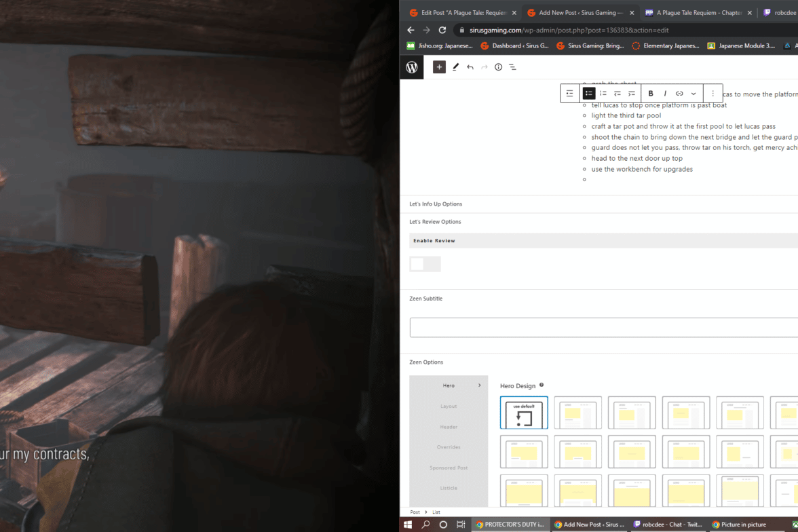The width and height of the screenshot is (798, 532).
Task: Click the WordPress logo to exit the editor
Action: [x=412, y=67]
